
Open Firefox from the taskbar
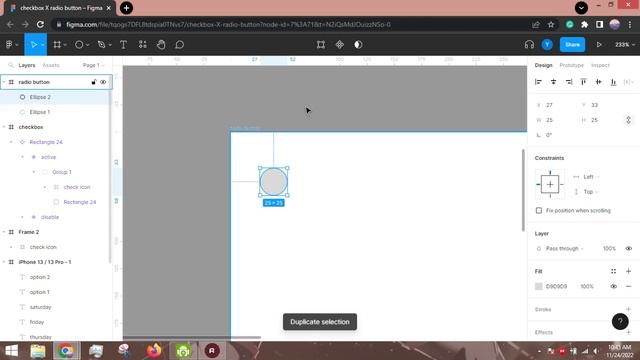coord(154,351)
